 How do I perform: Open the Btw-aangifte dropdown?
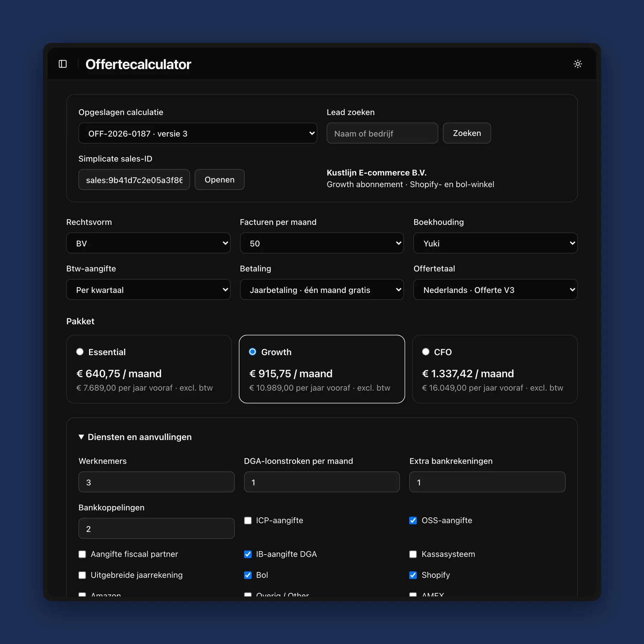[x=148, y=290]
